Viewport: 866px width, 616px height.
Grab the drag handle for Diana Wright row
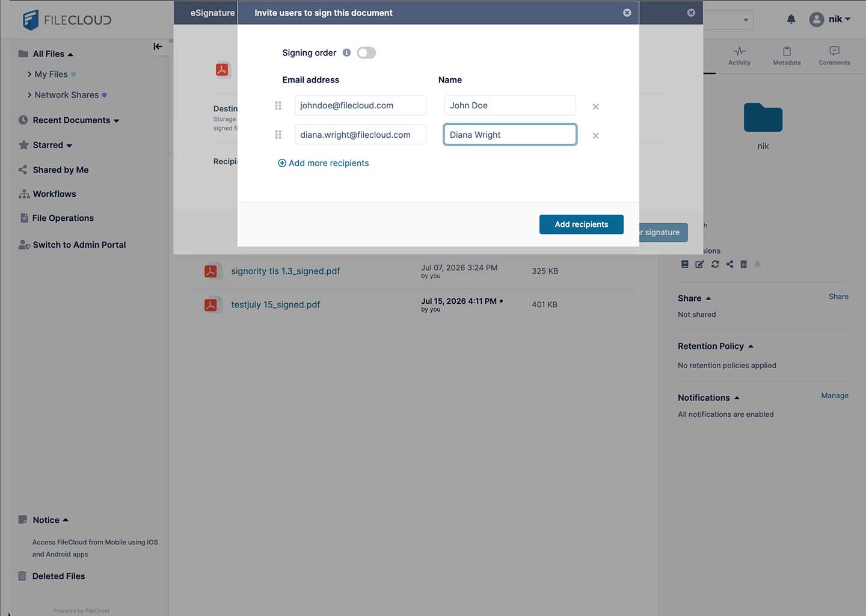click(x=278, y=135)
